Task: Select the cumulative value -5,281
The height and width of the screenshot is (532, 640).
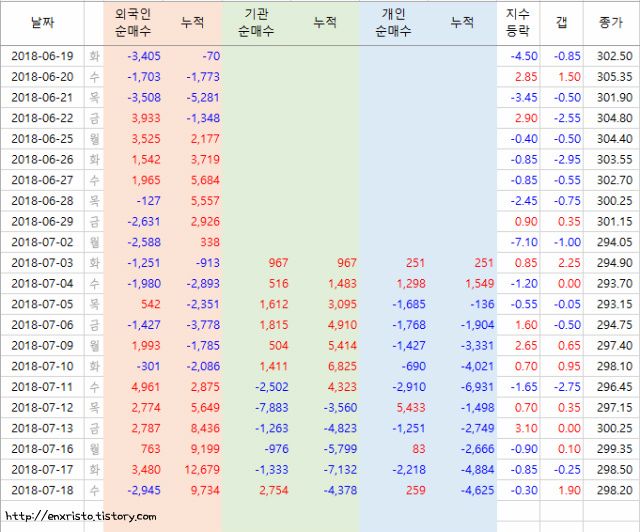Action: (x=203, y=98)
